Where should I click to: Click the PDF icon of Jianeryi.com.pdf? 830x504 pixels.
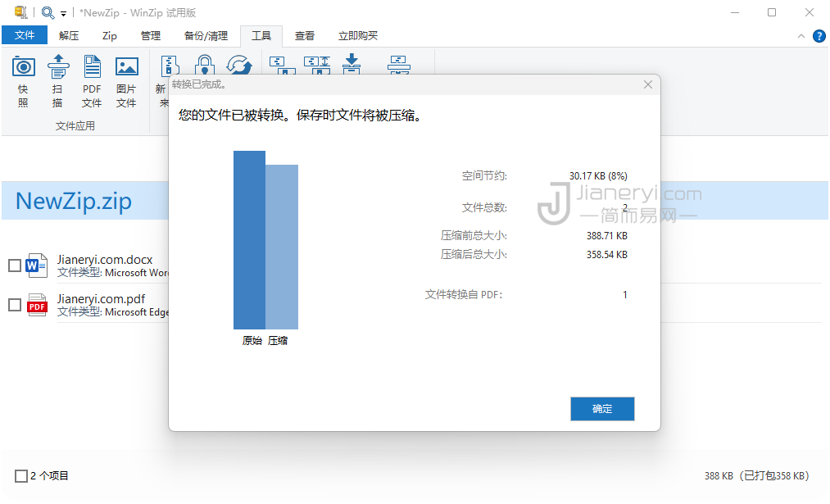pos(37,305)
